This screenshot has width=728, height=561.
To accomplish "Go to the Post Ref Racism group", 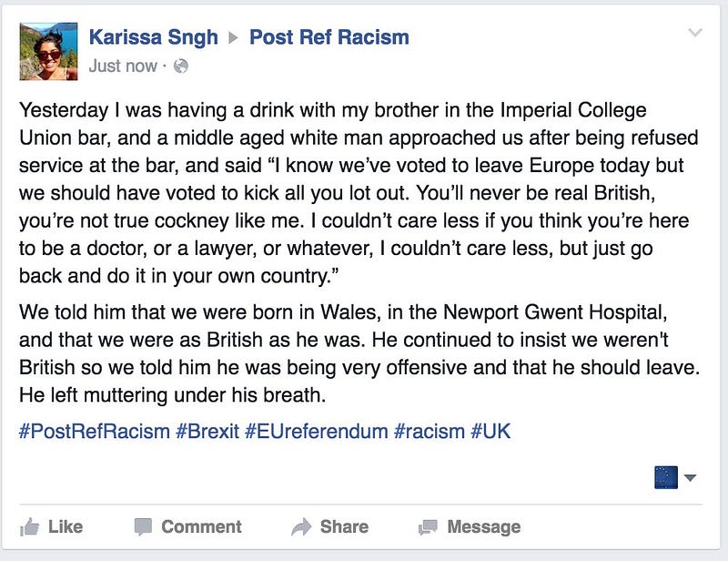I will [x=329, y=37].
